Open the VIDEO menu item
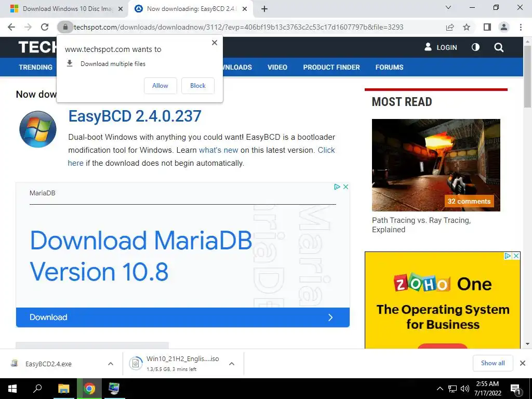The image size is (532, 399). point(277,67)
